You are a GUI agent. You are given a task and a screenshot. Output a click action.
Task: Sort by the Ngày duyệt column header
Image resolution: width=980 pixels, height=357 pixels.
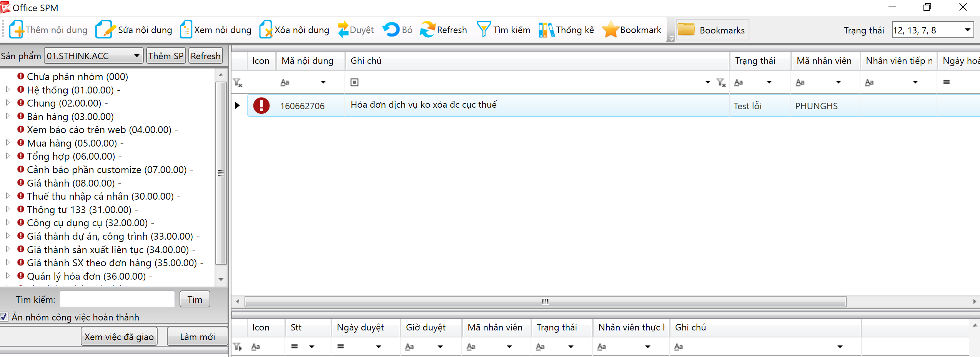pyautogui.click(x=366, y=327)
